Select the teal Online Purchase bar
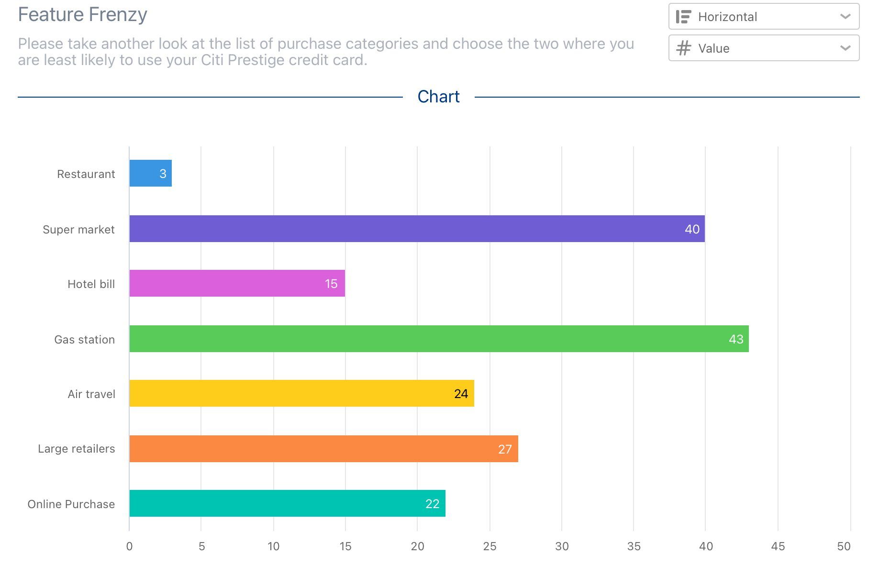890x588 pixels. 288,503
